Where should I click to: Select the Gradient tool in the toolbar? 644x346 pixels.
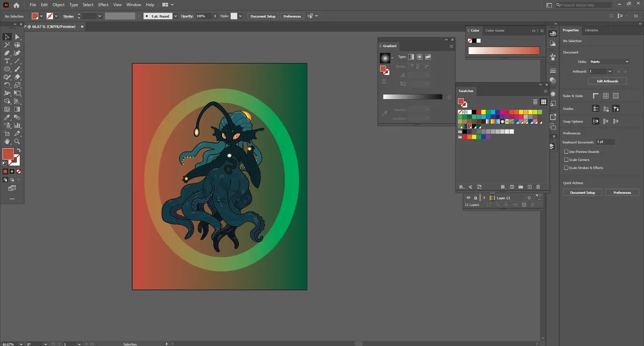pos(17,109)
